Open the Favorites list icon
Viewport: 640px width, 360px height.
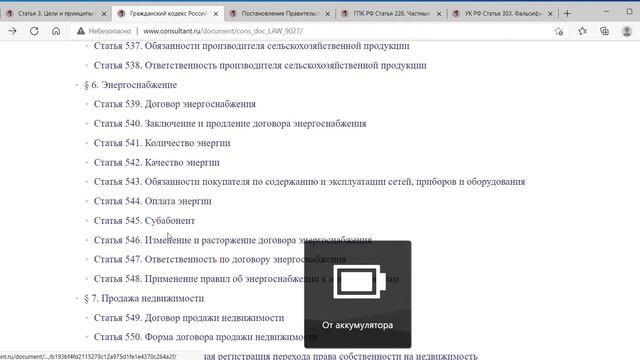(582, 31)
